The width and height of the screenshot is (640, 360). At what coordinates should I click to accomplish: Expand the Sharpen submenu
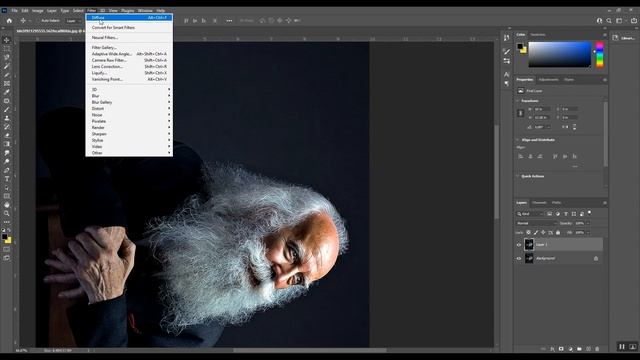pyautogui.click(x=129, y=134)
